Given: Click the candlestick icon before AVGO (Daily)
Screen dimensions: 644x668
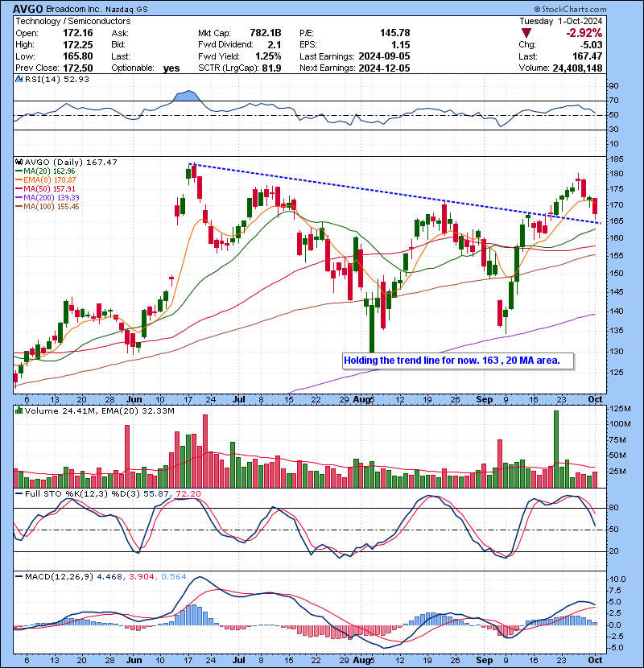Looking at the screenshot, I should pyautogui.click(x=19, y=162).
